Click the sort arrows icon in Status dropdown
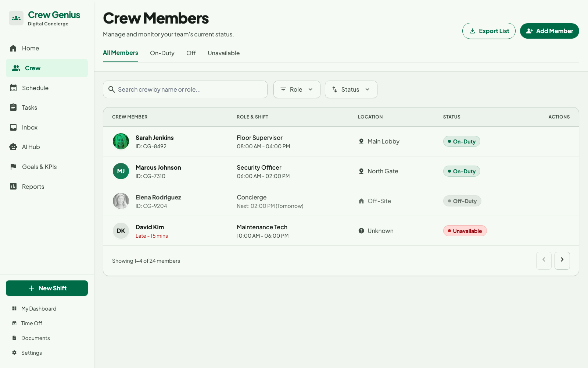Image resolution: width=588 pixels, height=368 pixels. pos(335,89)
